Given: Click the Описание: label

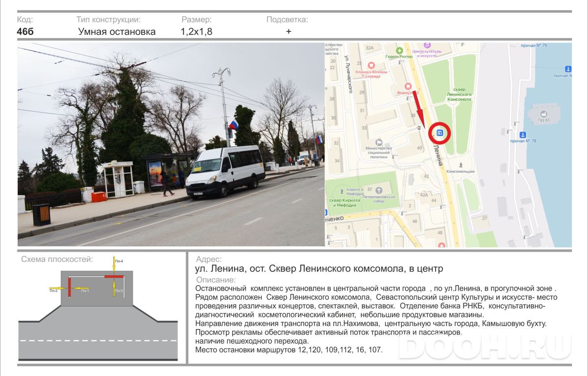Looking at the screenshot, I should (216, 280).
